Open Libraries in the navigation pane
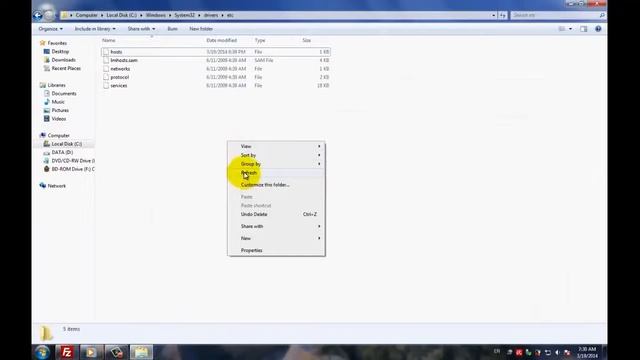Image resolution: width=640 pixels, height=360 pixels. [x=56, y=85]
